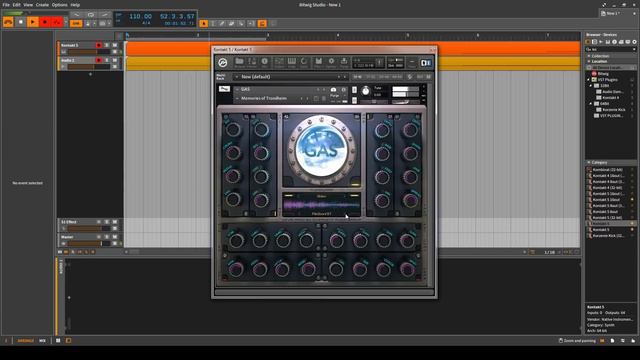Toggle automation write red button
640x360 pixels.
coord(57,22)
